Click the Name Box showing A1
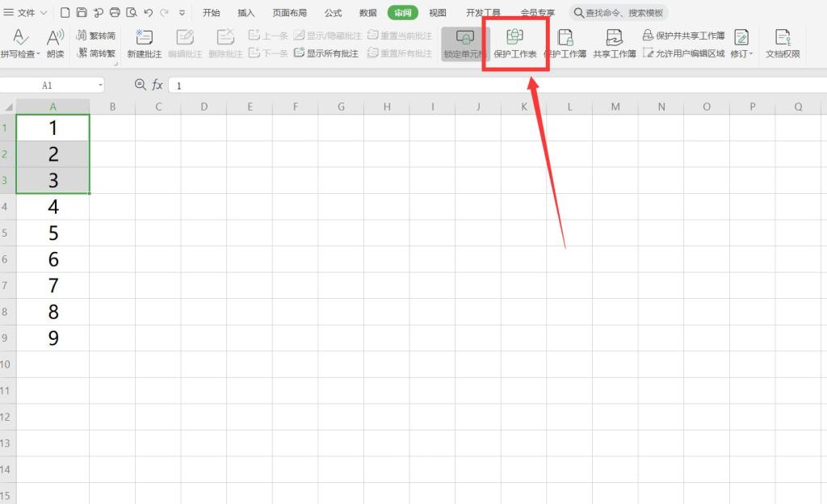827x504 pixels. coord(48,86)
